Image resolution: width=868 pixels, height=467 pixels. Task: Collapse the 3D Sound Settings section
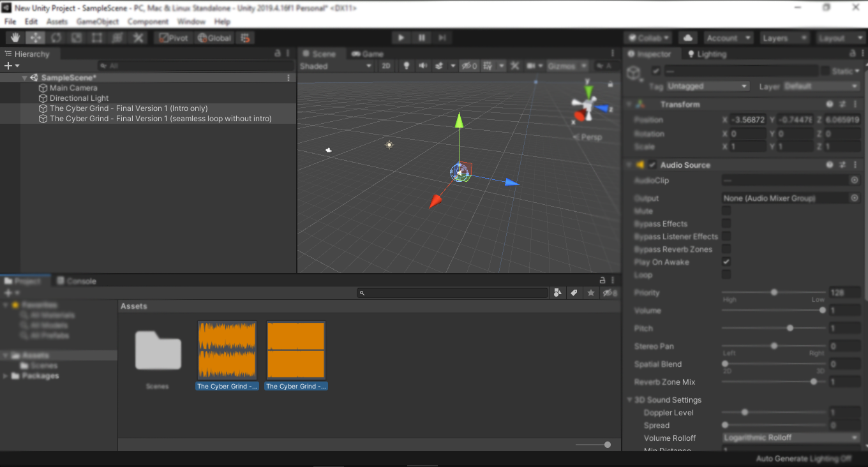630,400
